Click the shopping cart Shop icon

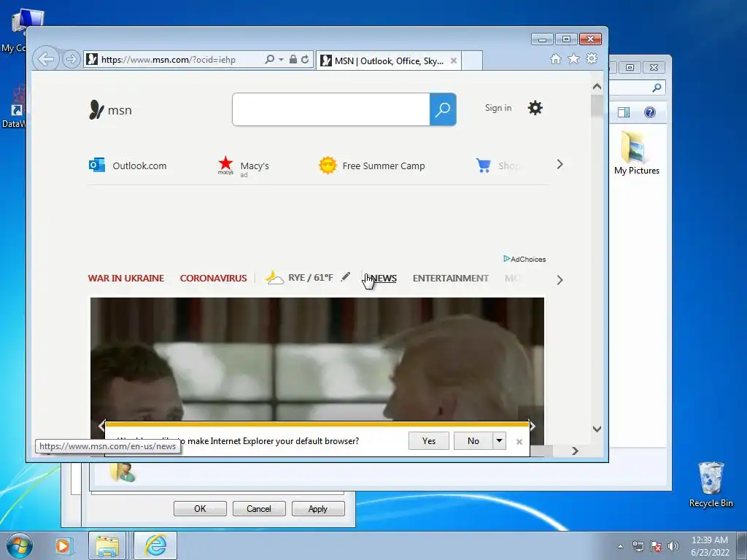point(484,166)
